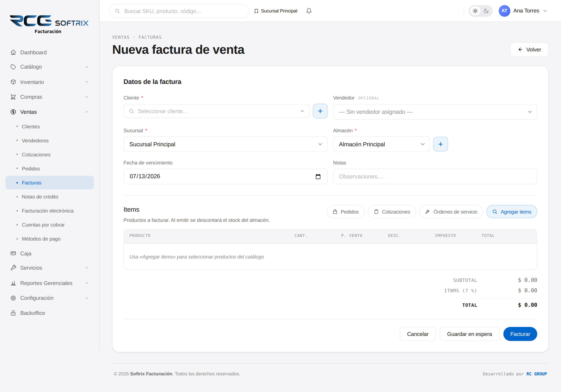
Task: Import items from Pedidos button
Action: tap(345, 212)
